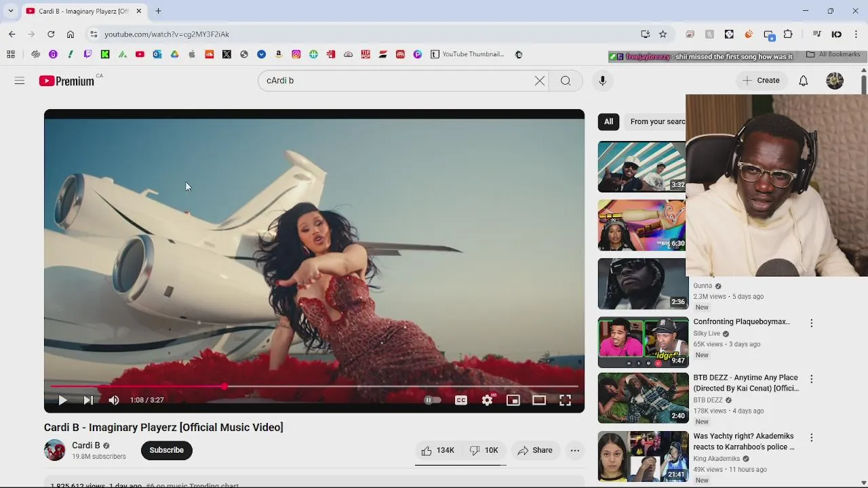
Task: Skip to the next video
Action: [88, 401]
